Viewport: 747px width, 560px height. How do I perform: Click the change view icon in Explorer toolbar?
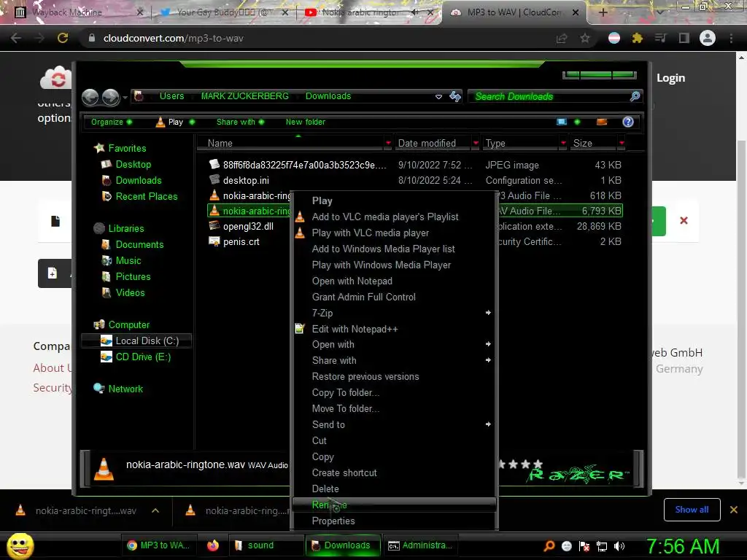tap(562, 122)
